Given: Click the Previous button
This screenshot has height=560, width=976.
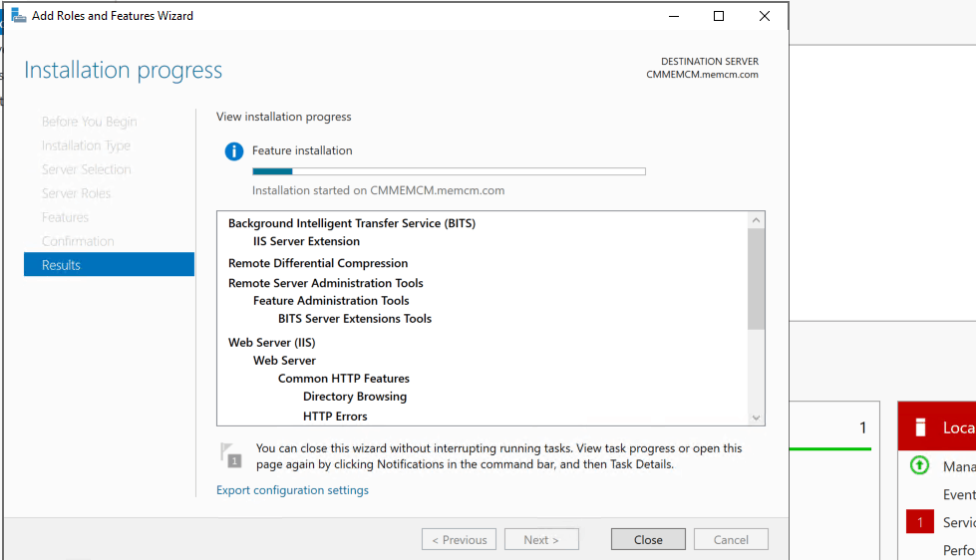Looking at the screenshot, I should [459, 539].
